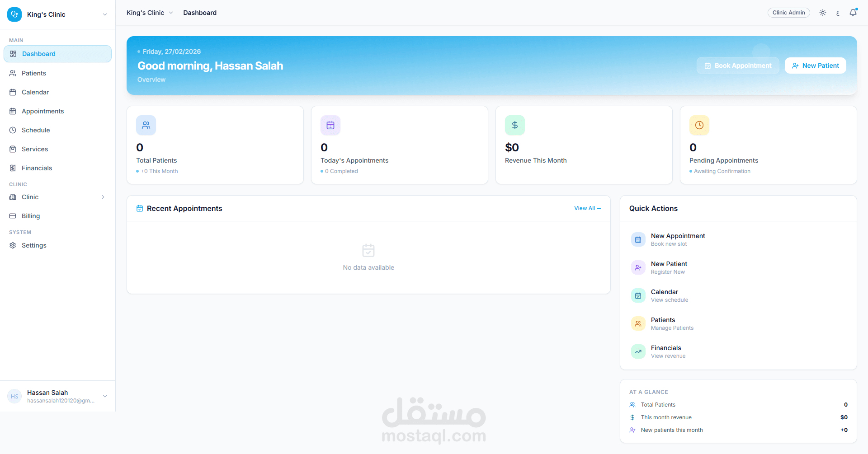Toggle the light/dark theme sun icon
This screenshot has height=454, width=868.
(823, 13)
